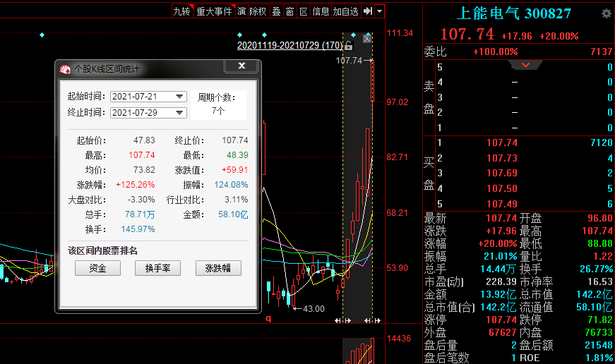Click the 叠 overlay toolbar button
Image resolution: width=615 pixels, height=364 pixels.
277,11
